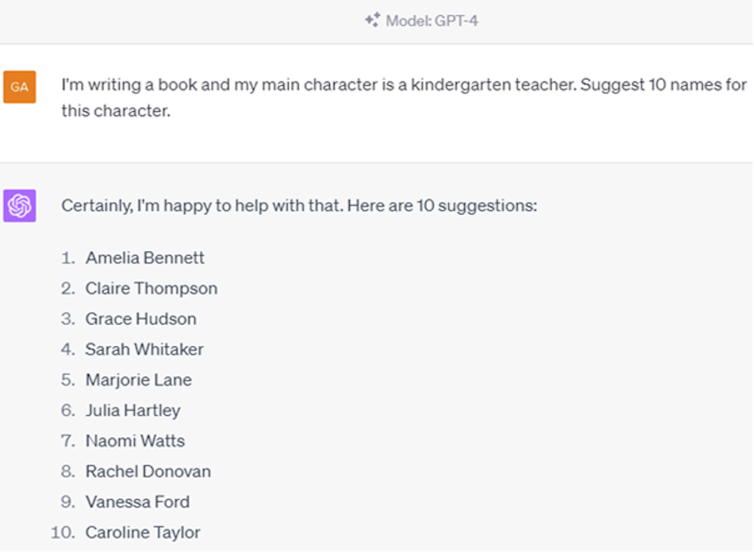Select Vanessa Ford in the list

point(137,502)
